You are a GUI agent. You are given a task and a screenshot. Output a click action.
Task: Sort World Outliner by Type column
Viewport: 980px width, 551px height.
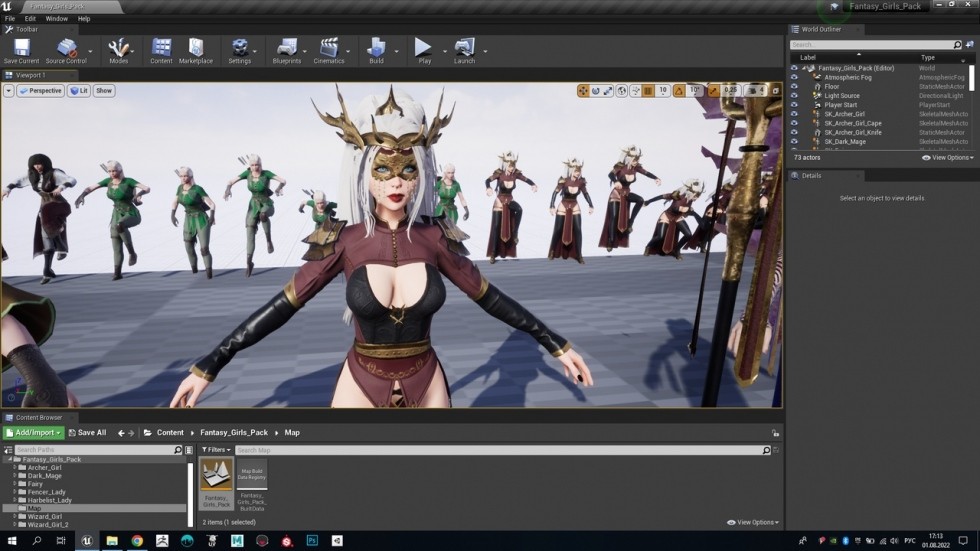point(928,57)
